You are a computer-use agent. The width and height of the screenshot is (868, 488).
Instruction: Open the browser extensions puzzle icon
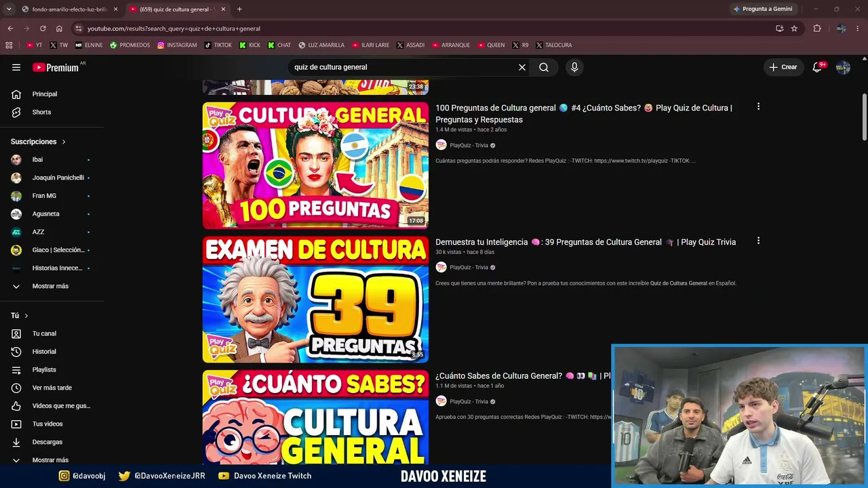pyautogui.click(x=817, y=28)
